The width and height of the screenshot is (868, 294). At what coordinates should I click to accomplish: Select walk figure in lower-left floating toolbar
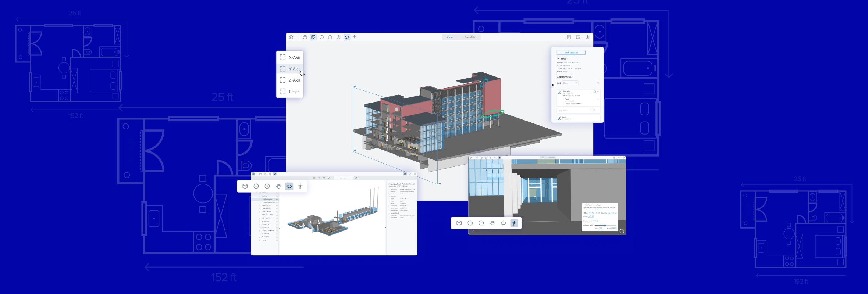(x=300, y=186)
